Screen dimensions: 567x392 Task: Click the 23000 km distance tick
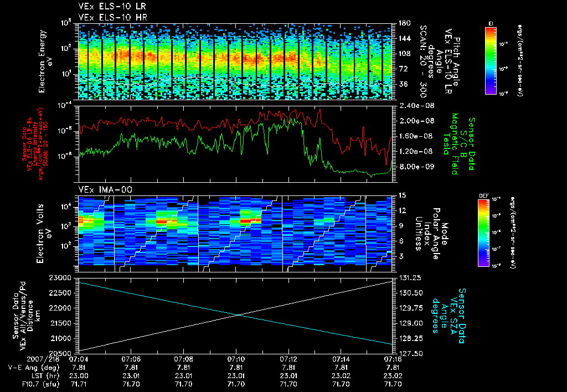(61, 278)
